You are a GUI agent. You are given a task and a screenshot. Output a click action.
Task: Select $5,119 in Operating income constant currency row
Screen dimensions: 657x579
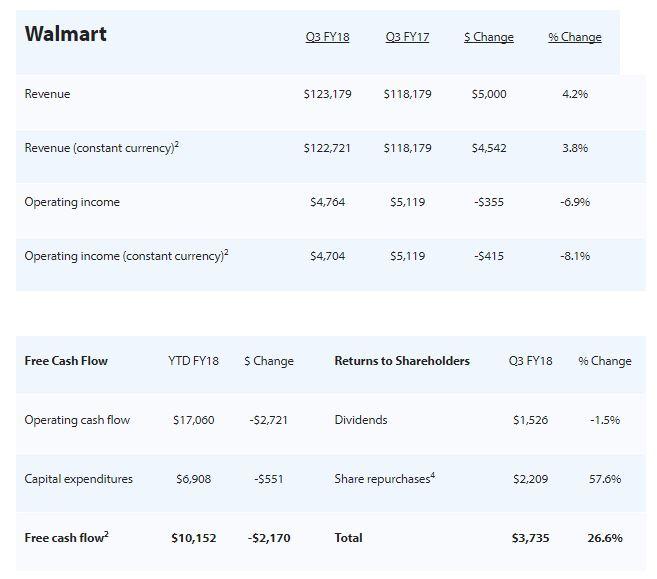(407, 256)
